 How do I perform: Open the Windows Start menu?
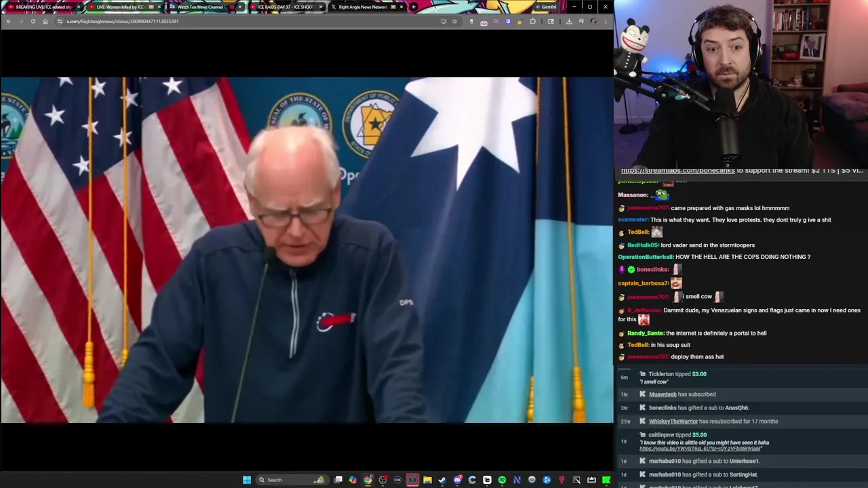247,480
